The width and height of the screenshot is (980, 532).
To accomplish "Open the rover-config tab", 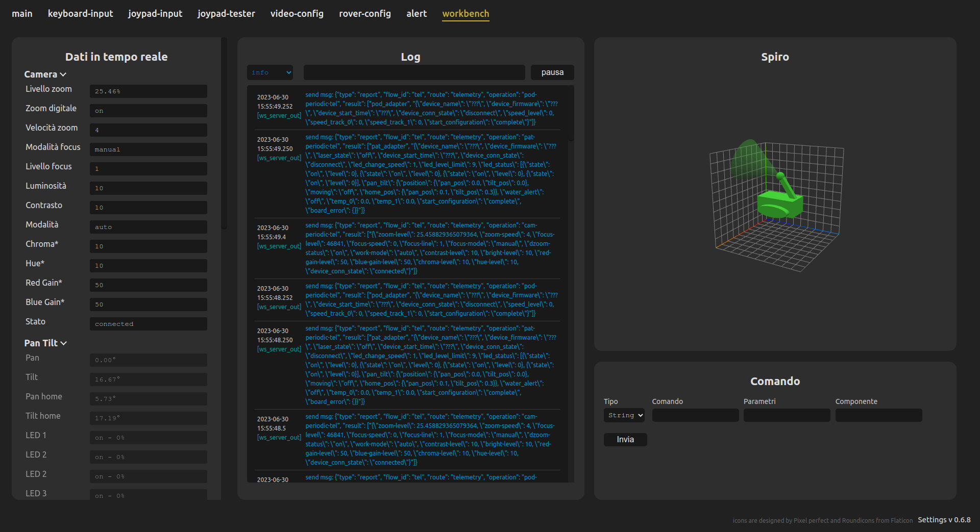I will 364,14.
